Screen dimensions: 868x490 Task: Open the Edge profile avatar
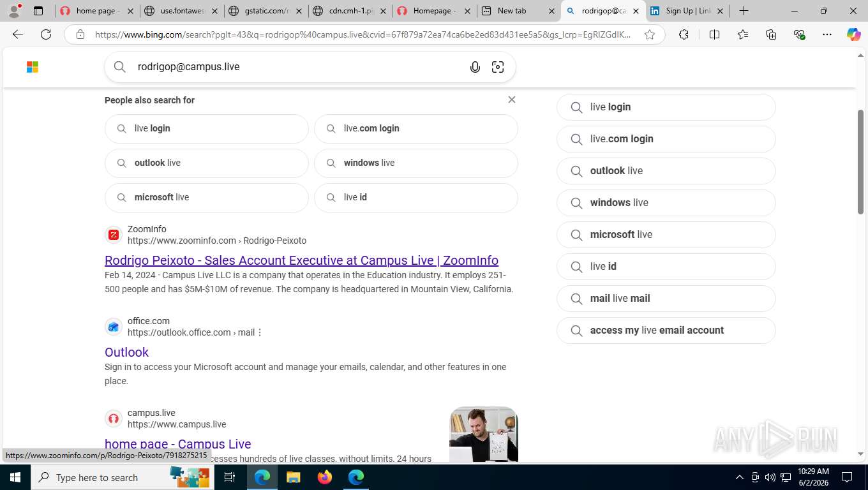tap(14, 11)
